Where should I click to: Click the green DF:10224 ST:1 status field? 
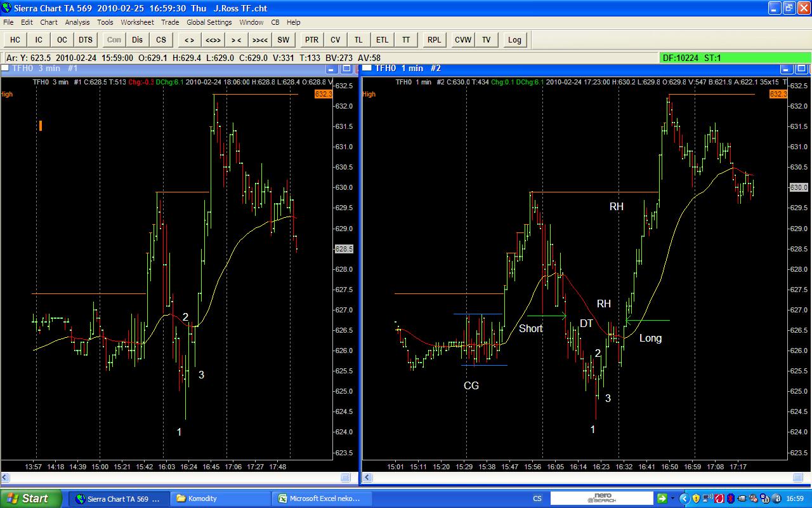click(735, 58)
